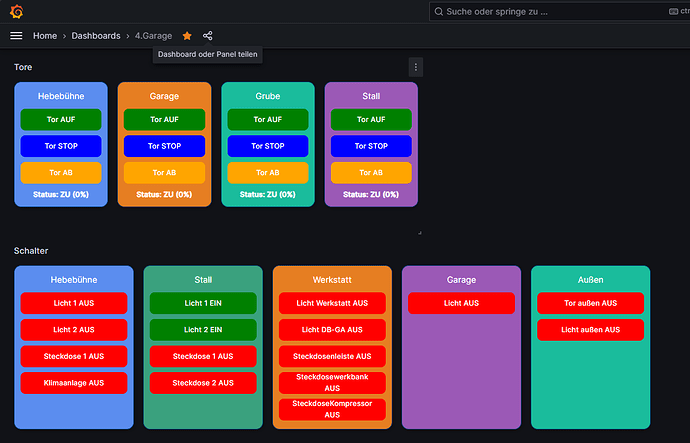Collapse the Schalter row section
This screenshot has width=690, height=443.
tap(31, 250)
